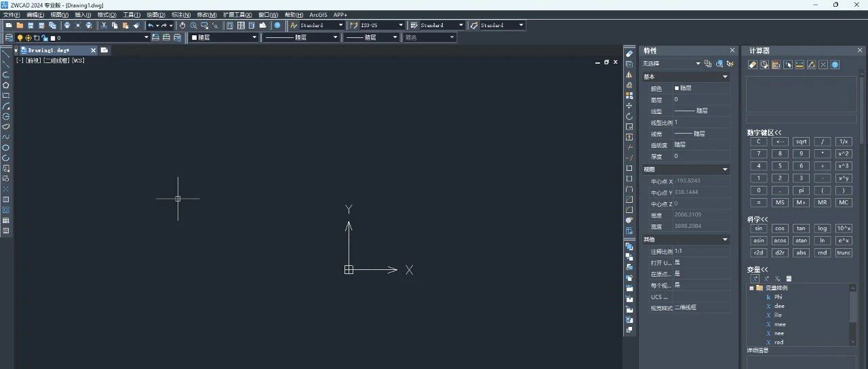
Task: Open the 绘图(D) menu
Action: 156,14
